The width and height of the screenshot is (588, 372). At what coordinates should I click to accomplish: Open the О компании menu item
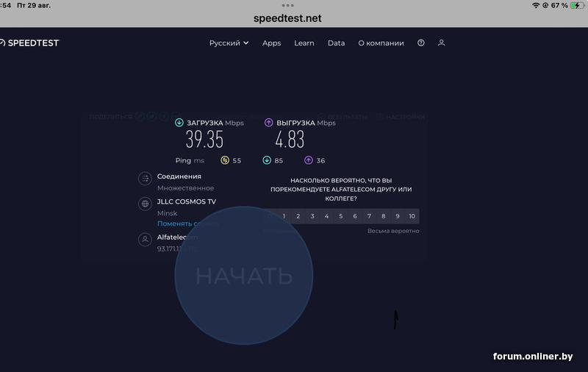click(x=381, y=43)
